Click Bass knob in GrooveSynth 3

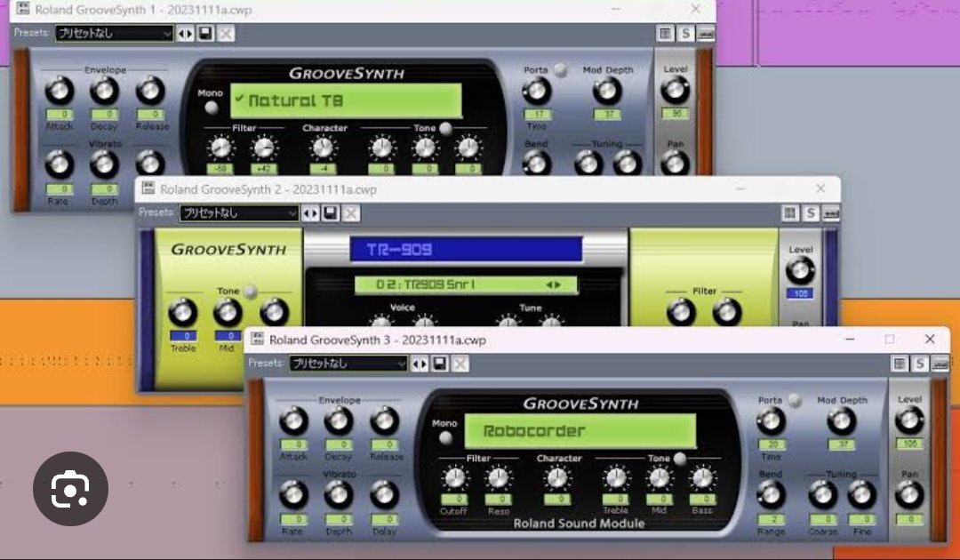click(702, 478)
